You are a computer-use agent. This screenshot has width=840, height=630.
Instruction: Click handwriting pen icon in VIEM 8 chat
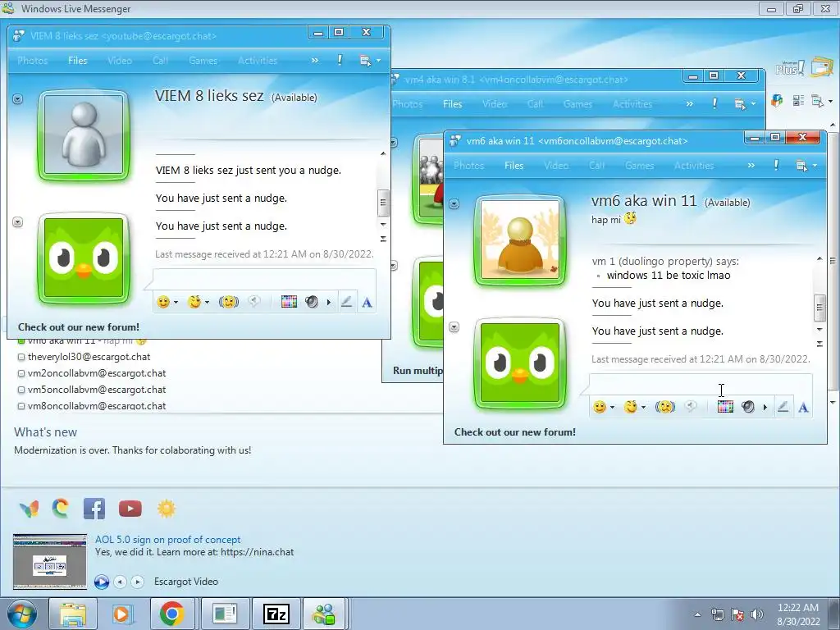[x=347, y=302]
